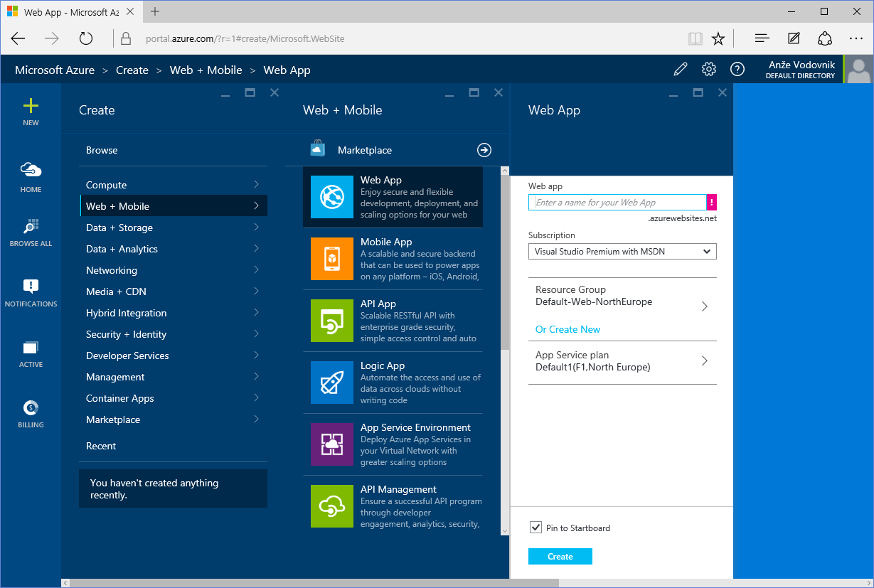Select Security + Identity category
The width and height of the screenshot is (874, 588).
pos(174,334)
